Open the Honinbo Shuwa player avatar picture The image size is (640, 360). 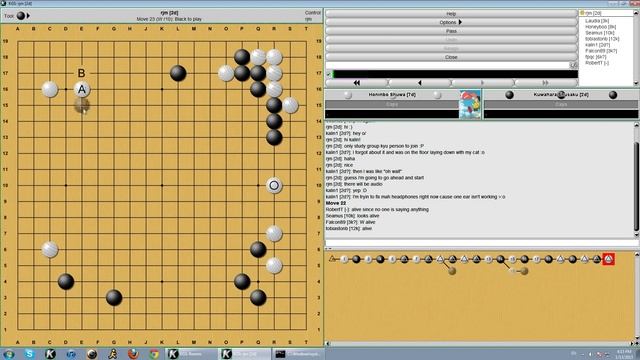coord(470,104)
